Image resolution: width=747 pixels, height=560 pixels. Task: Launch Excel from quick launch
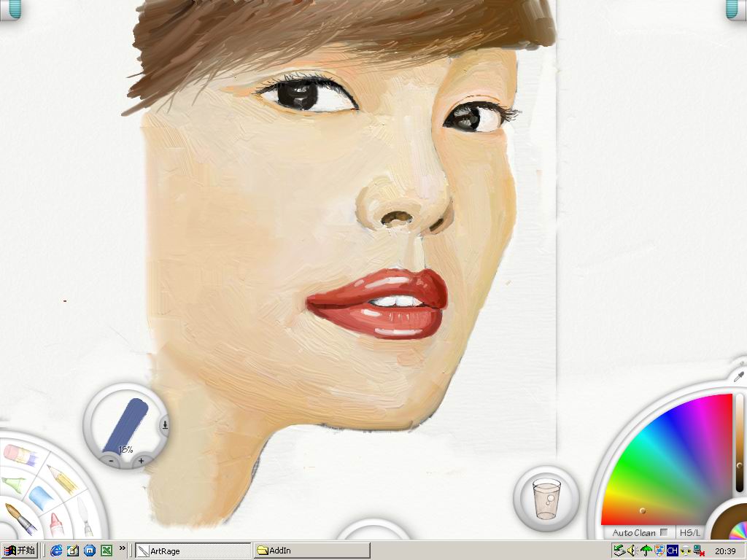tap(107, 551)
